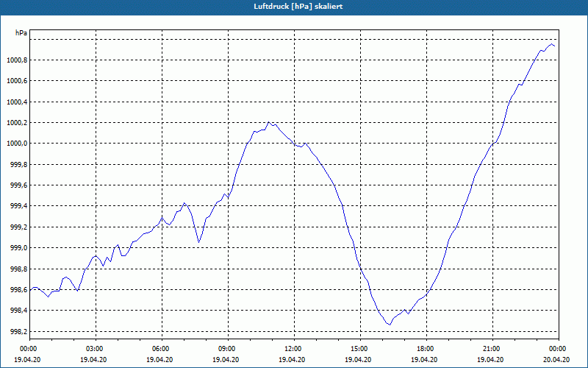This screenshot has width=588, height=368.
Task: Click the y-axis value '999,6'
Action: (x=18, y=185)
